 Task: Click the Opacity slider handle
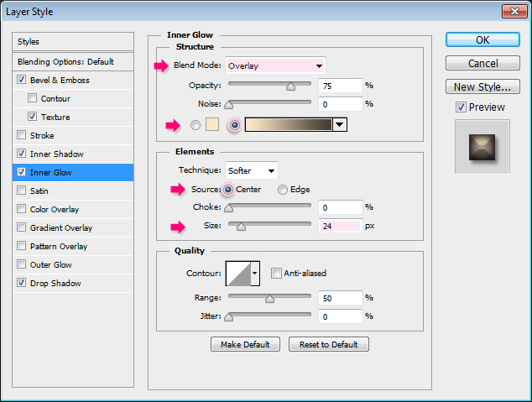click(290, 86)
